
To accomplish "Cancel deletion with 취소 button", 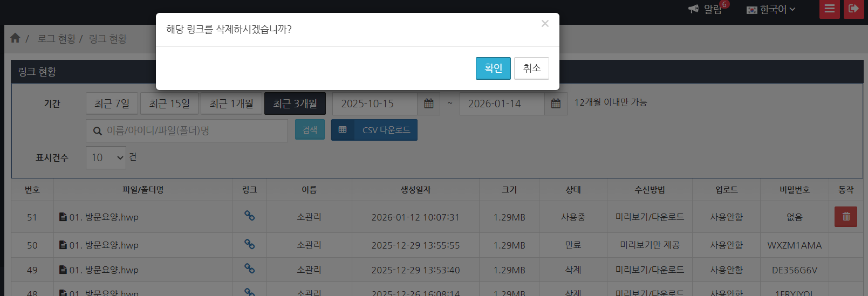I will pos(531,68).
